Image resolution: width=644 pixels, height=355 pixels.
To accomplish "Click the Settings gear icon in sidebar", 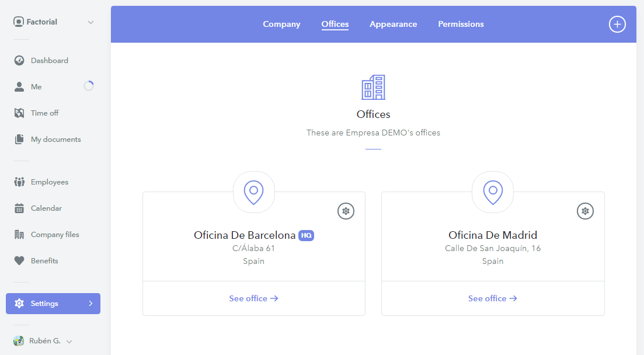I will tap(19, 304).
